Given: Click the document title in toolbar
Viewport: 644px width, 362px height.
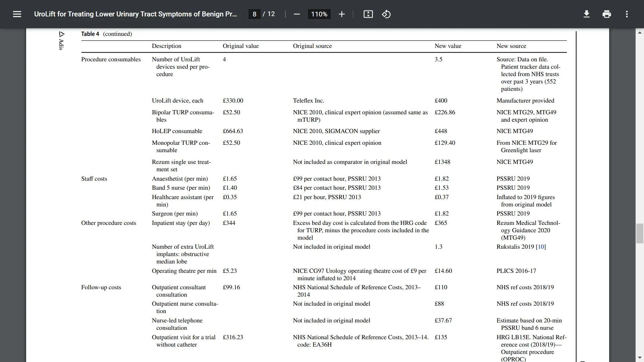Looking at the screenshot, I should click(x=136, y=14).
